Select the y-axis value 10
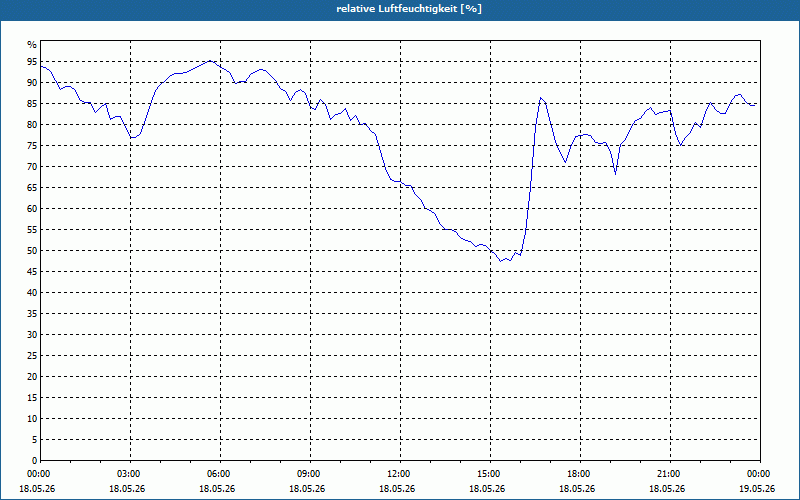This screenshot has width=800, height=500. click(32, 418)
